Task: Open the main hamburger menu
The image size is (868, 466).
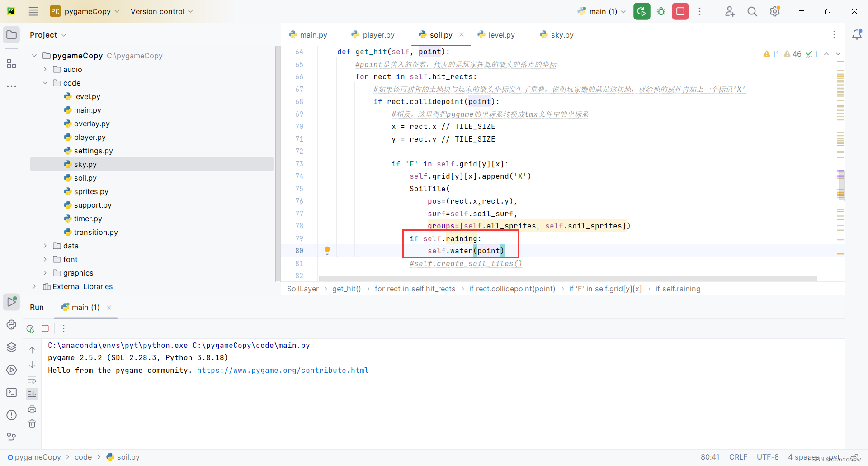Action: point(33,11)
